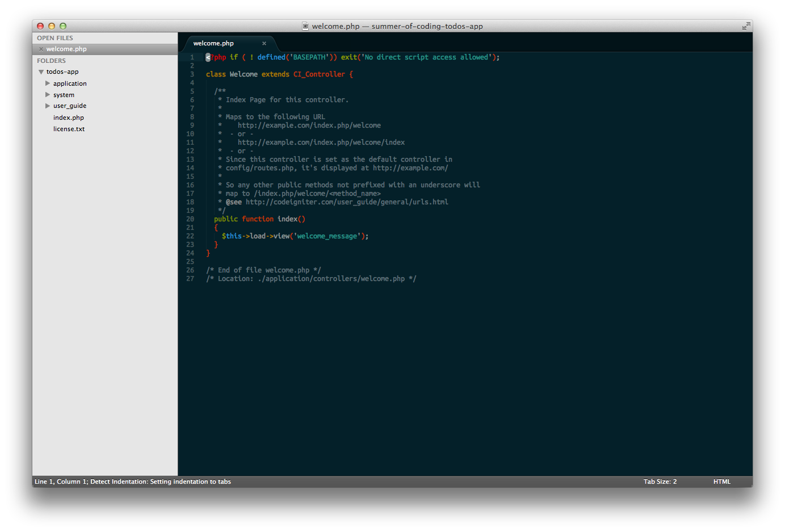
Task: Click the document icon in the title bar
Action: pos(305,26)
